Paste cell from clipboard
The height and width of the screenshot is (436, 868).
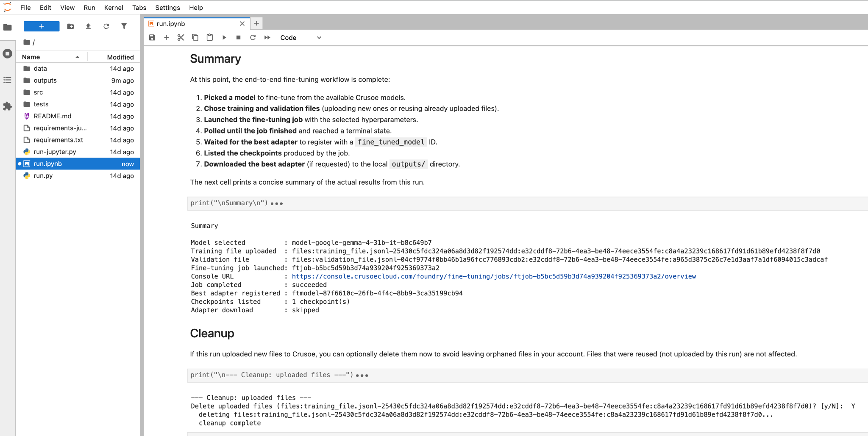click(x=210, y=38)
